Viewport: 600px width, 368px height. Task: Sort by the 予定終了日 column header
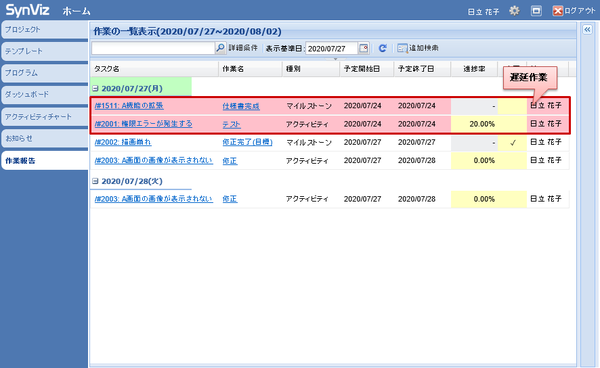pos(422,69)
